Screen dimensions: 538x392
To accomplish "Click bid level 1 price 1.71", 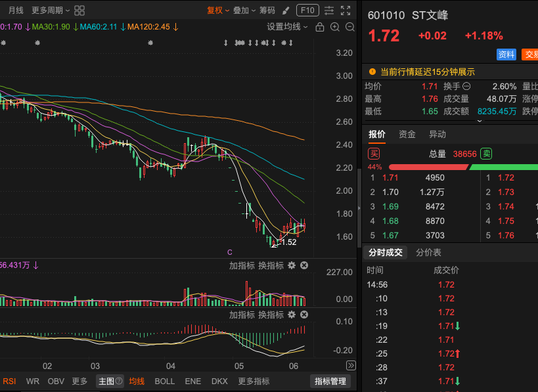I will pos(390,178).
